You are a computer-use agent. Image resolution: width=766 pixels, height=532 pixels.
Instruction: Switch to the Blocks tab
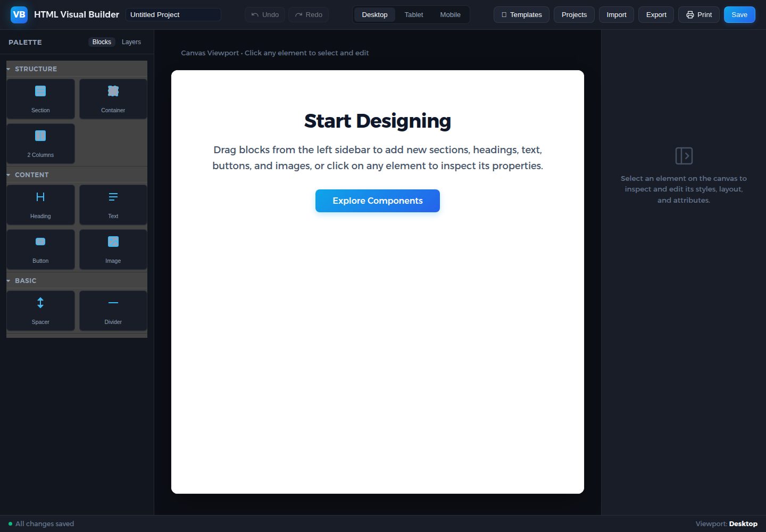102,42
